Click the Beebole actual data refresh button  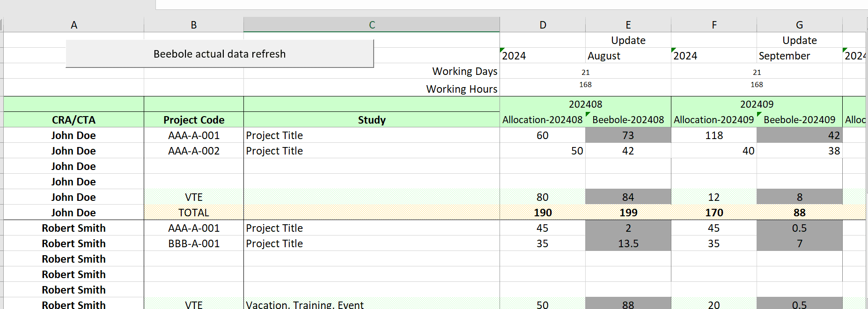(x=219, y=54)
